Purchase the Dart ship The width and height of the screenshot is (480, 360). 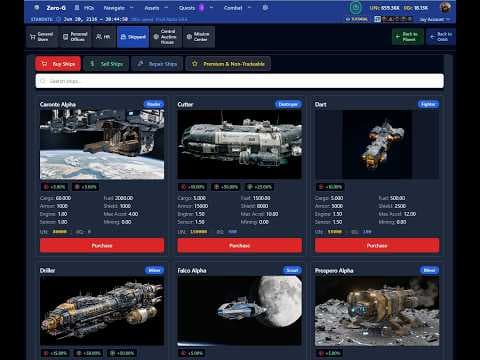pos(377,245)
